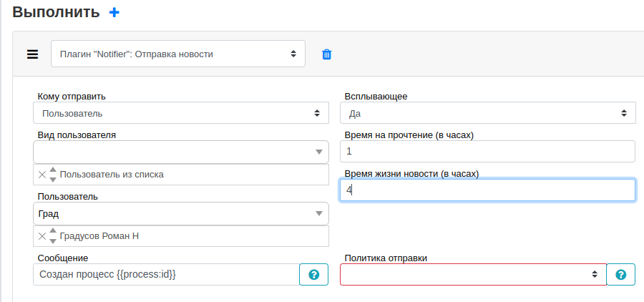Move 'Градусов Роман Н' up with arrow
This screenshot has height=302, width=644.
52,231
